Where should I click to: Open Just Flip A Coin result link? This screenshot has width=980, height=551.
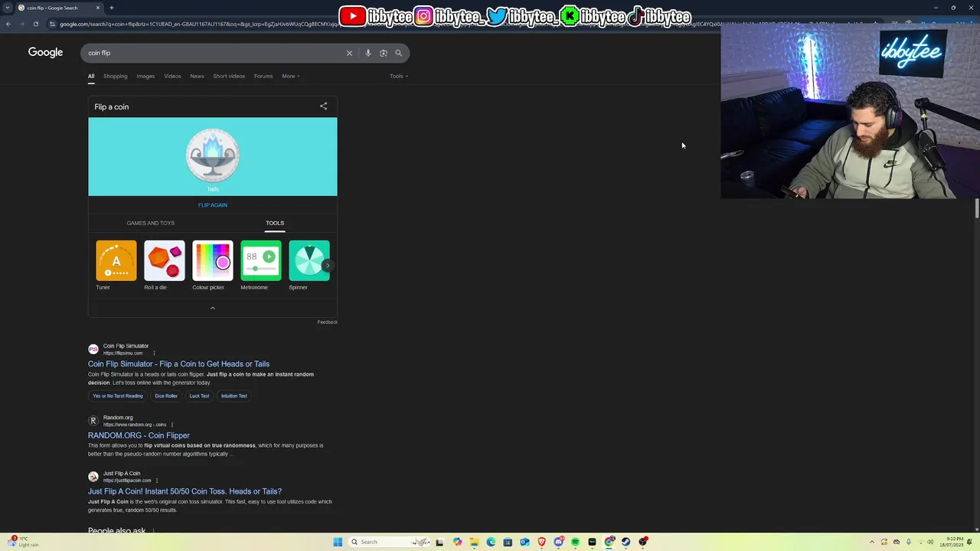(185, 491)
